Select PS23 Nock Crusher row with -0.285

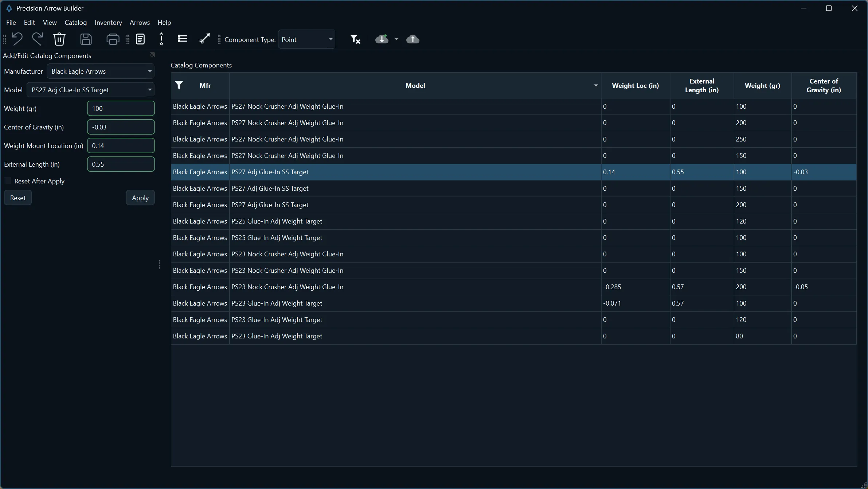pos(514,287)
